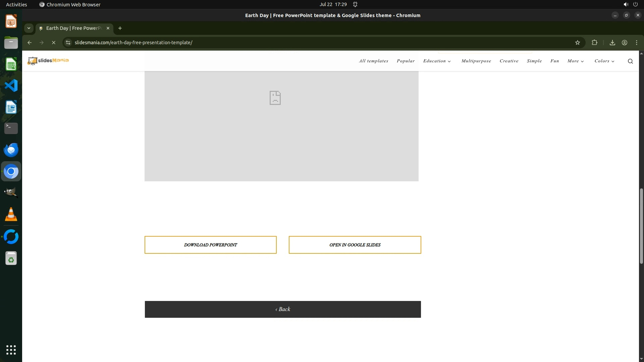Click the dark Back bar
This screenshot has height=362, width=644.
click(282, 309)
